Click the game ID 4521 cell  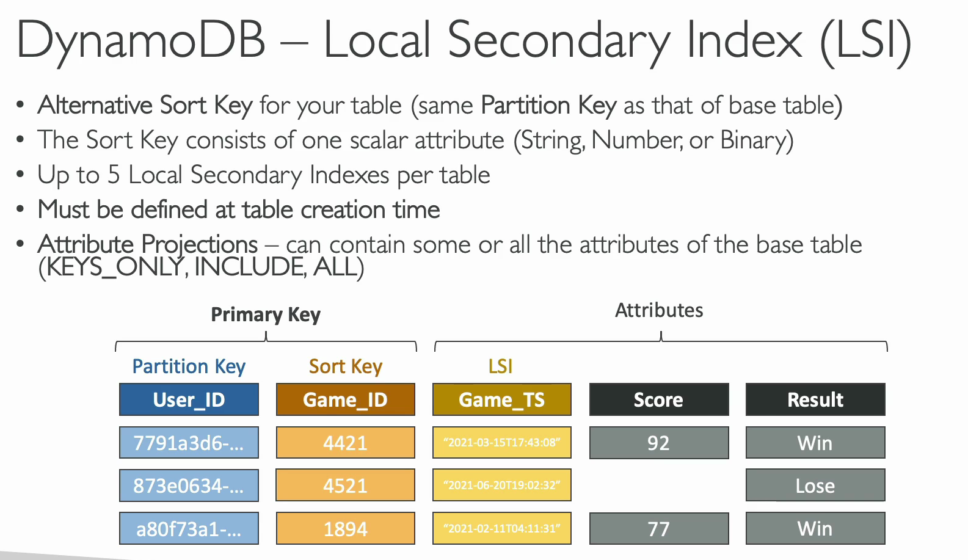345,485
